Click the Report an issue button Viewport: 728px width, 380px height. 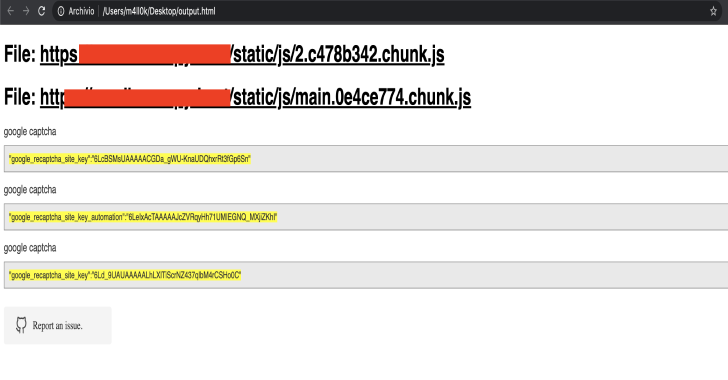point(58,325)
